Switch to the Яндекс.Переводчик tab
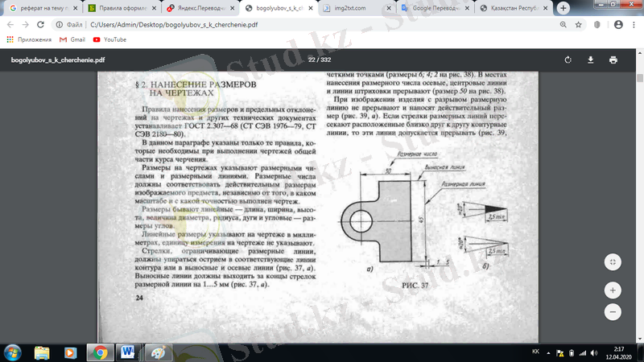This screenshot has height=362, width=644. click(x=200, y=8)
